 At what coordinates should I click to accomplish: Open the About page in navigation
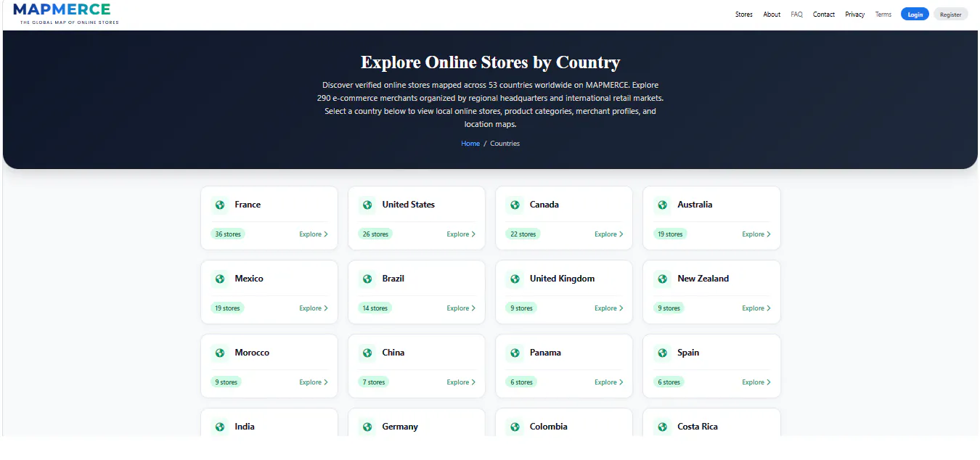(x=772, y=15)
